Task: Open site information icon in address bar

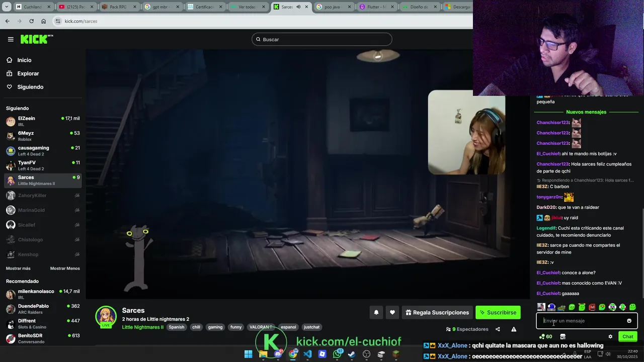Action: click(x=58, y=21)
